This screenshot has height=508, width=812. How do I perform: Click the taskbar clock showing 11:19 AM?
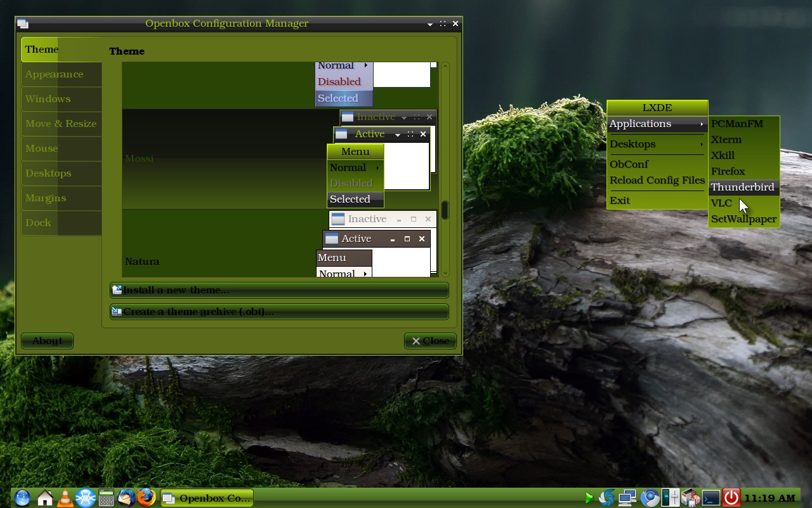[769, 498]
